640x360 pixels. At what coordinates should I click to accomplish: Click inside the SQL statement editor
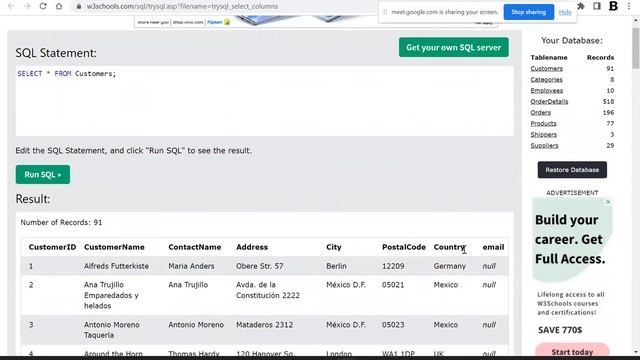point(264,101)
